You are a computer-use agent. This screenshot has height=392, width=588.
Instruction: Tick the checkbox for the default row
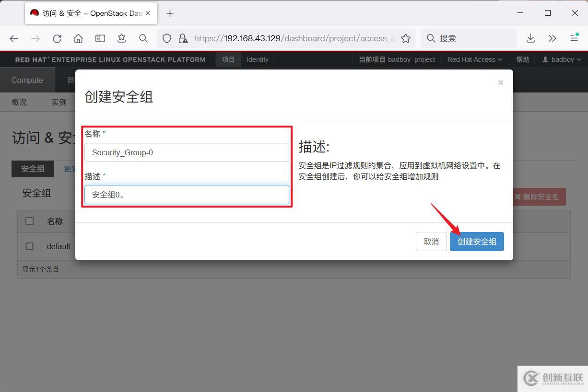pyautogui.click(x=30, y=246)
